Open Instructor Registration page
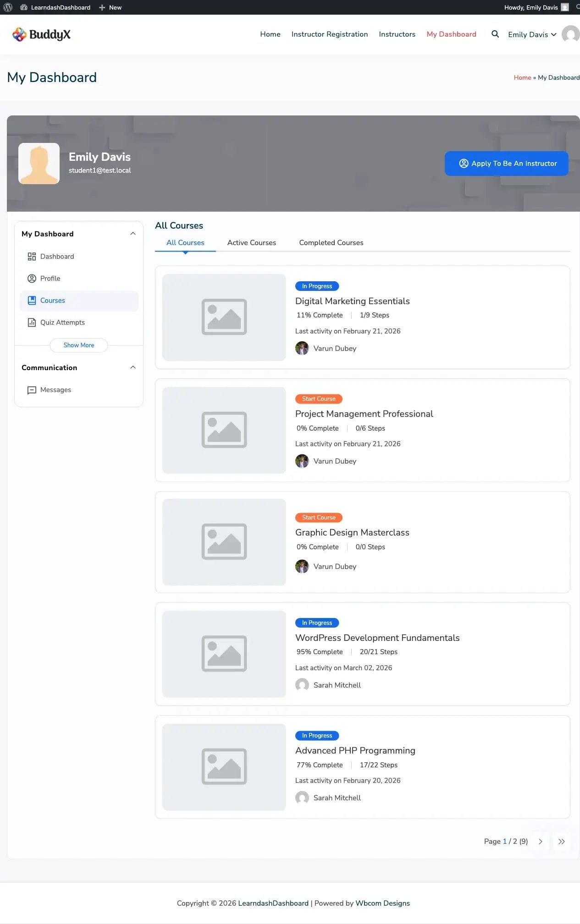The width and height of the screenshot is (580, 924). (x=330, y=34)
